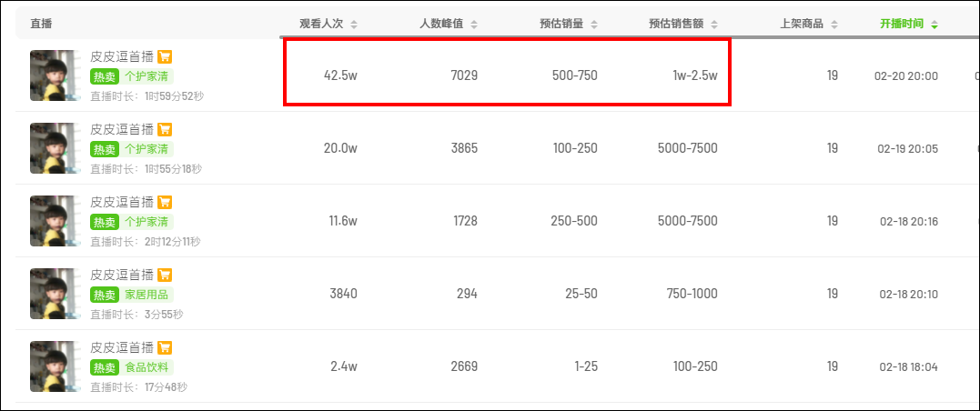This screenshot has height=411, width=980.
Task: Click shopping cart icon in 17分48秒 livestream row
Action: 165,347
